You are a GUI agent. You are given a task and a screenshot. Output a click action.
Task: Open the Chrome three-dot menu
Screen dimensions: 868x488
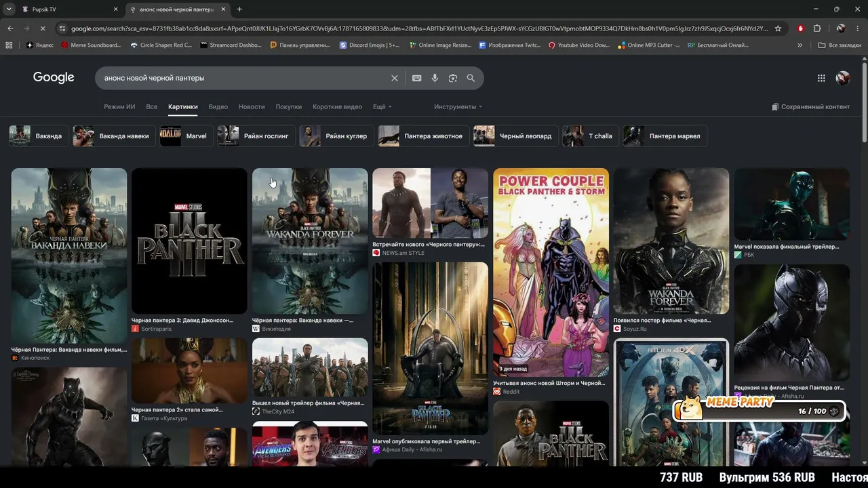pos(858,28)
